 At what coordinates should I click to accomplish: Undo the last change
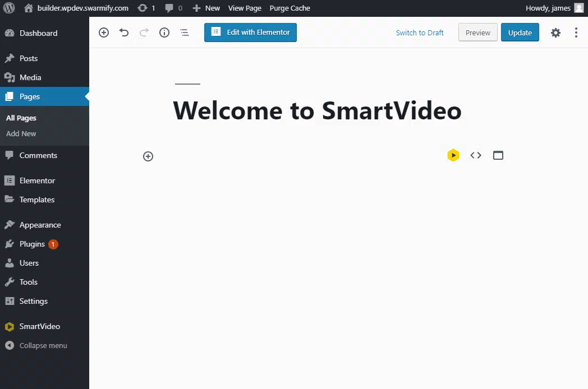124,33
